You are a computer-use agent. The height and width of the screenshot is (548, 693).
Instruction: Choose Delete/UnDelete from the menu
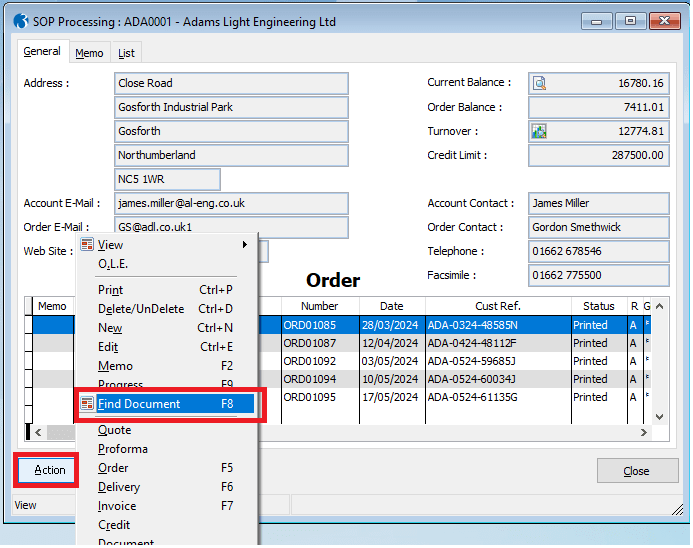click(x=141, y=309)
